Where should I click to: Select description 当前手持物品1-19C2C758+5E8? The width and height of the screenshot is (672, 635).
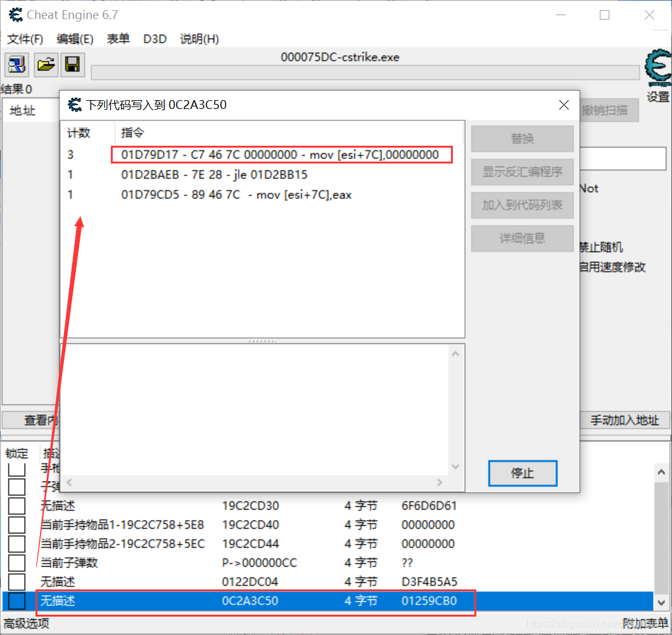click(x=122, y=525)
